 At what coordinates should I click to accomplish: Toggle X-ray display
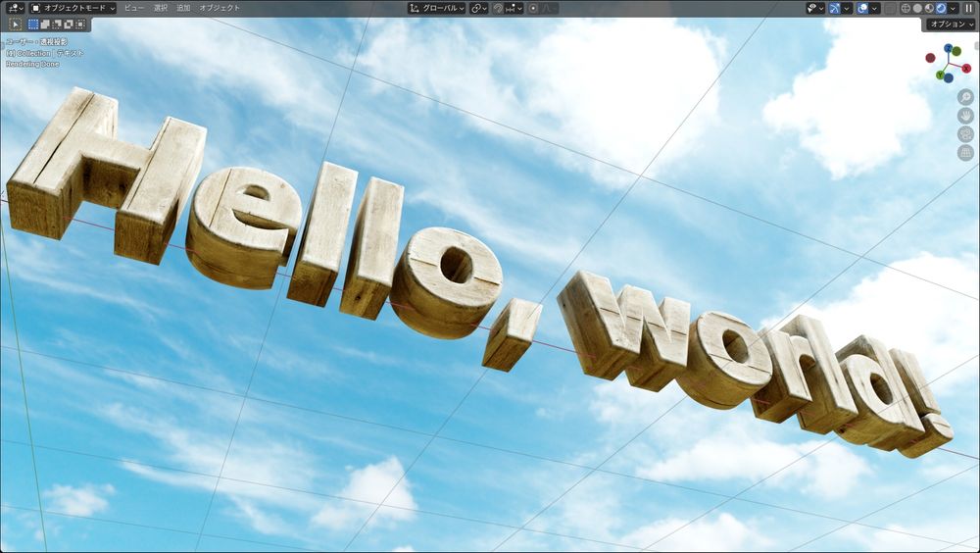890,8
